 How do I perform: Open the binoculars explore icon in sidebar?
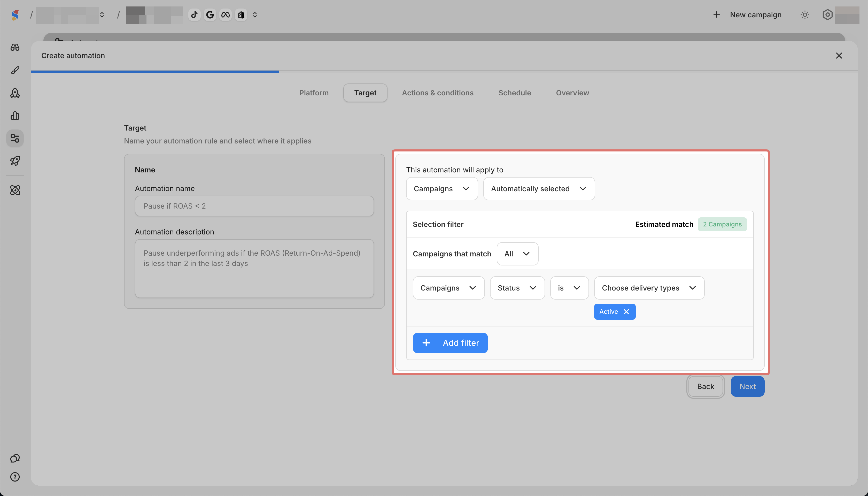point(15,47)
